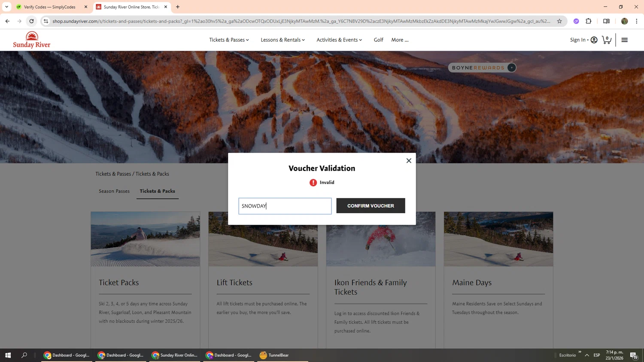The height and width of the screenshot is (362, 644).
Task: Click the CONFIRM VOUCHER button
Action: 371,206
